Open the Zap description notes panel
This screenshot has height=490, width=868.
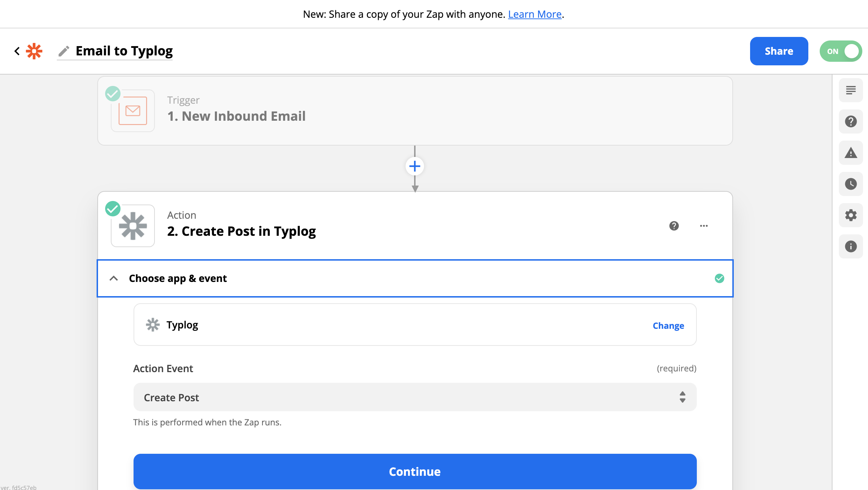851,90
